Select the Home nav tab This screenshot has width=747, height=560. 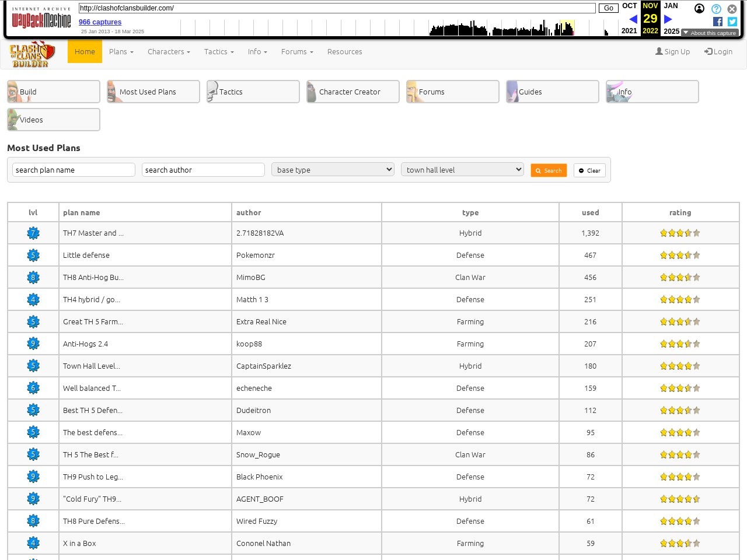[85, 52]
